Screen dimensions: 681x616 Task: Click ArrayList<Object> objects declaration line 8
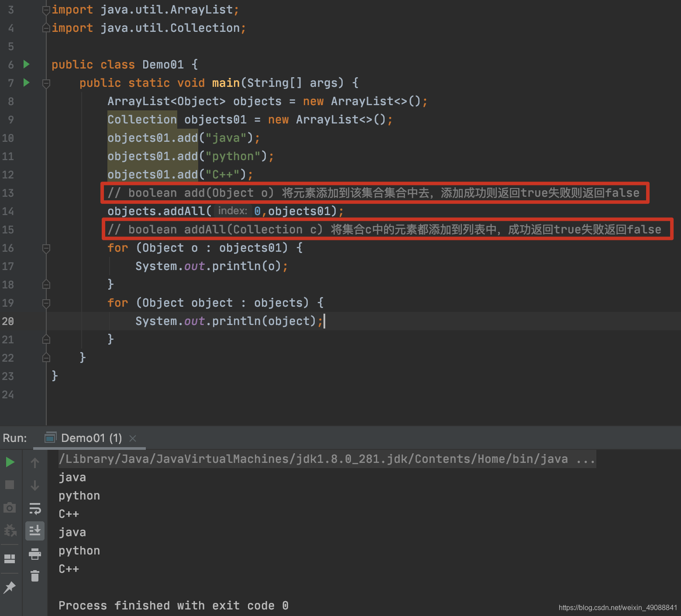[x=268, y=101]
